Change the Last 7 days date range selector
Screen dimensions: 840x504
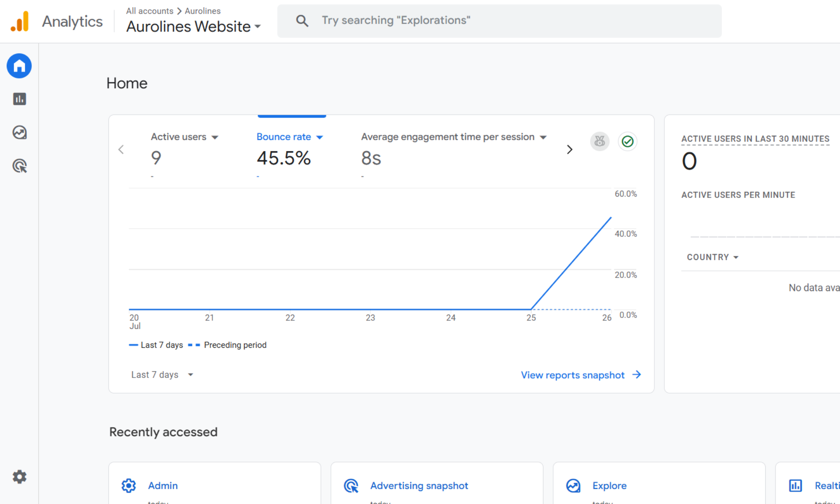(x=162, y=375)
